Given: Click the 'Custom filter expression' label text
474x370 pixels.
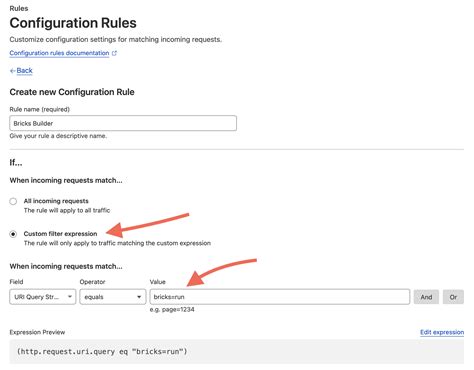Looking at the screenshot, I should click(x=60, y=234).
